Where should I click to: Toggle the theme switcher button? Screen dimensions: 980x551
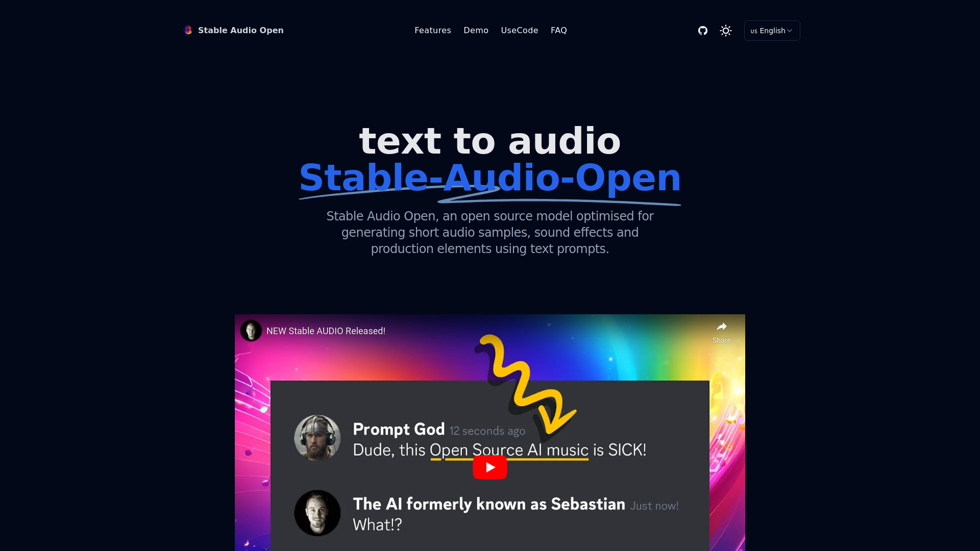tap(726, 30)
